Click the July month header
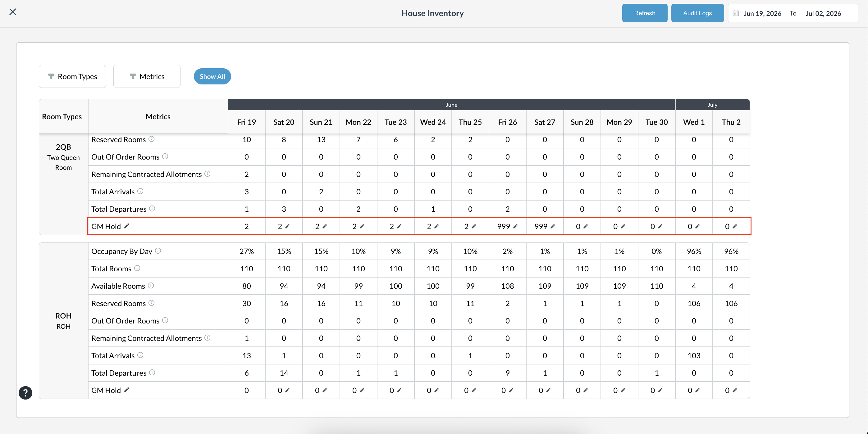Image resolution: width=868 pixels, height=434 pixels. pos(712,105)
